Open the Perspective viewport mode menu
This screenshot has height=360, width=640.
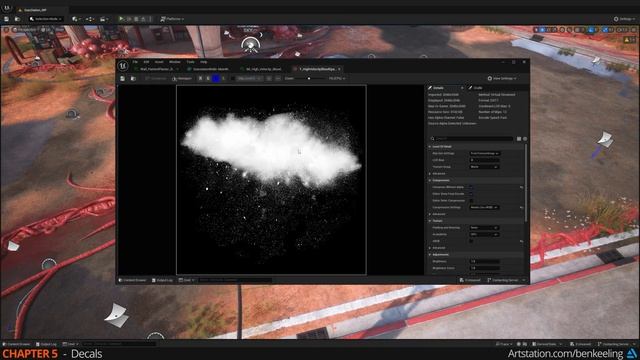(x=24, y=30)
